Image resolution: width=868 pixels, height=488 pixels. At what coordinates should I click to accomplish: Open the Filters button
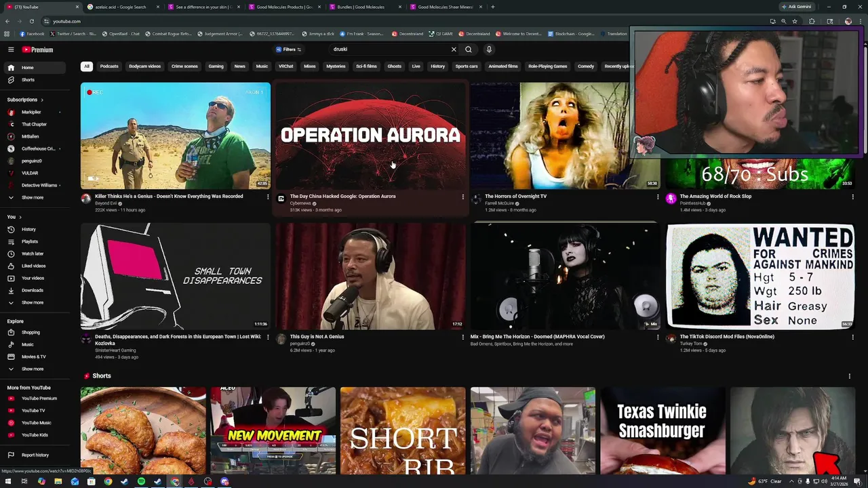288,49
